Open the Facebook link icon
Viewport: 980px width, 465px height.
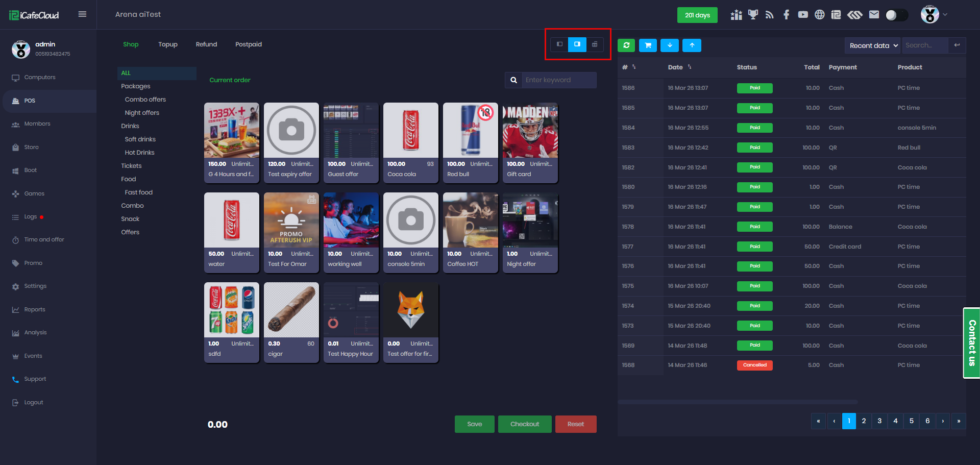[x=786, y=15]
